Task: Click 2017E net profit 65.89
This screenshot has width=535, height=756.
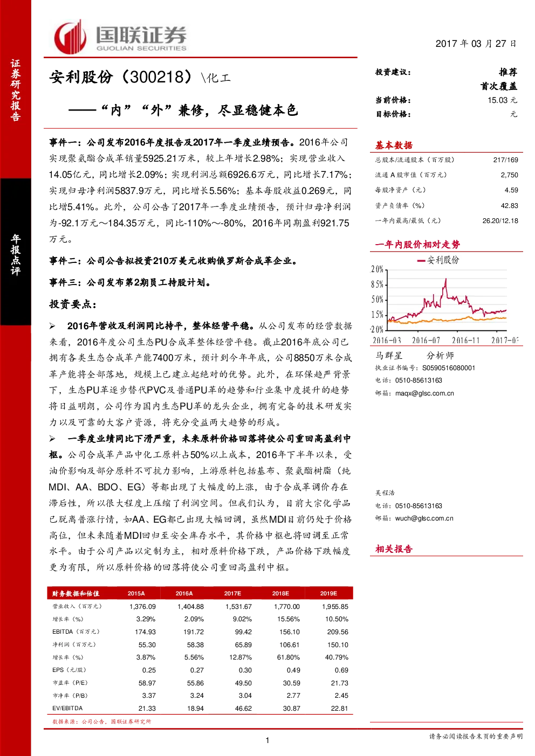Action: pyautogui.click(x=243, y=645)
